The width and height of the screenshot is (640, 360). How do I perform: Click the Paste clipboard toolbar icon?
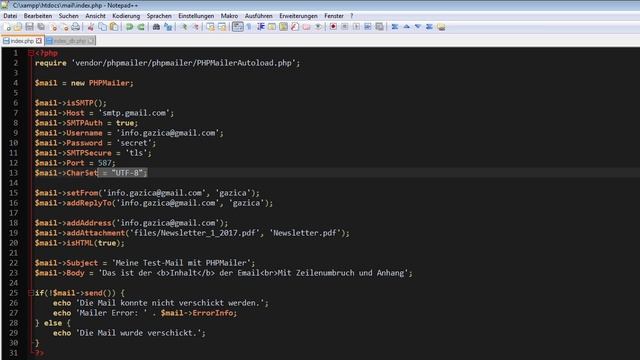[x=114, y=27]
